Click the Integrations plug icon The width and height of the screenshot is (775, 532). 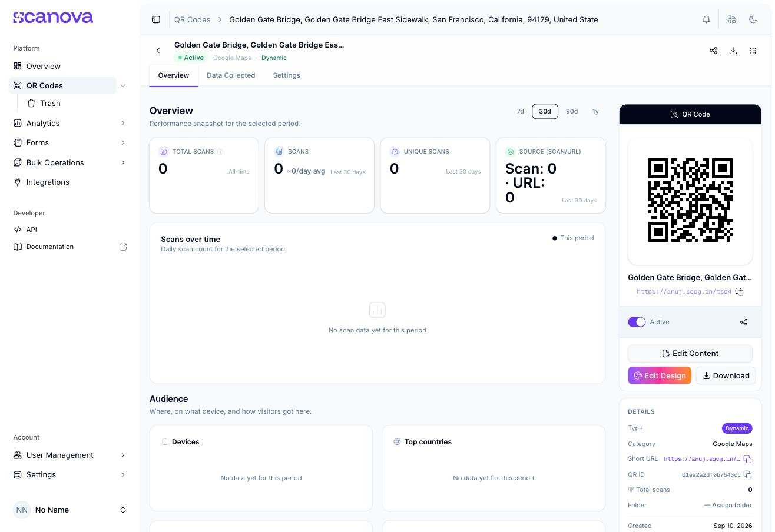click(x=18, y=182)
